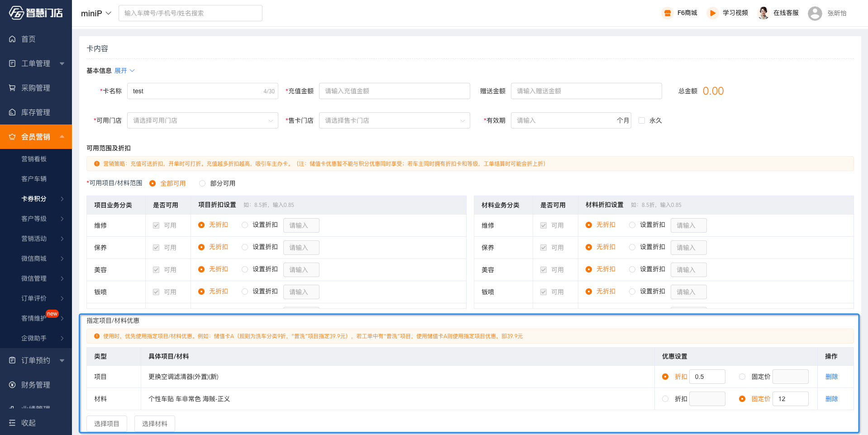Expand 客户等级 submenu chevron

coord(62,219)
